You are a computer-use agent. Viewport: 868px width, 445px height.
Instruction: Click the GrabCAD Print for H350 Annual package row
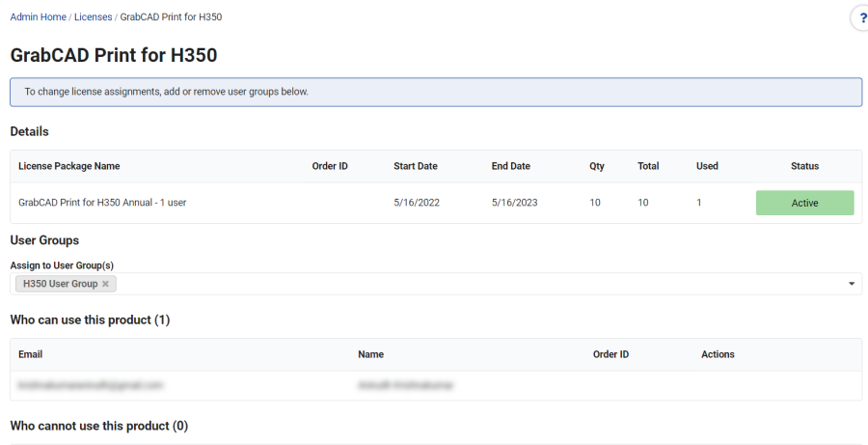(102, 203)
